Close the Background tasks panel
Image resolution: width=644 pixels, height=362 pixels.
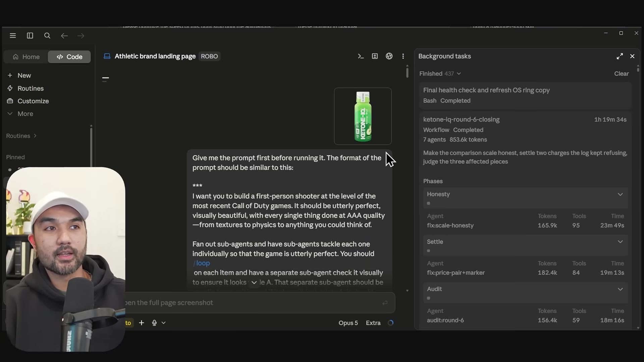(632, 56)
